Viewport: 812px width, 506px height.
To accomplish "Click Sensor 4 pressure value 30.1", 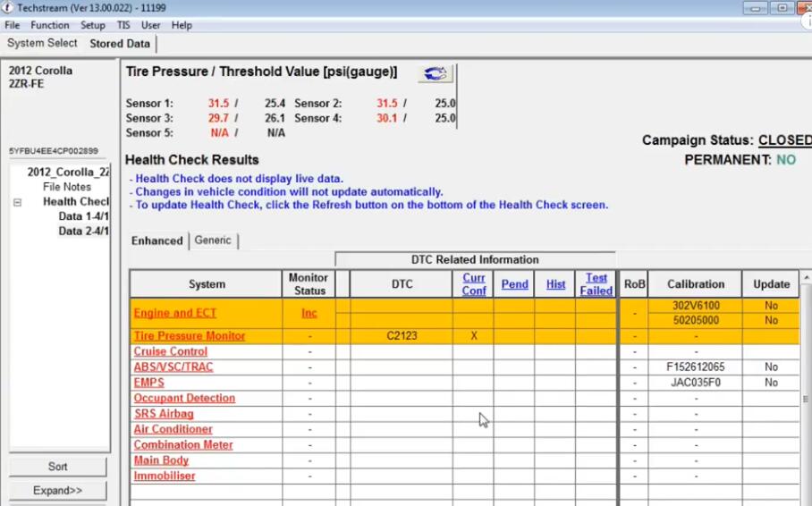I will (386, 118).
